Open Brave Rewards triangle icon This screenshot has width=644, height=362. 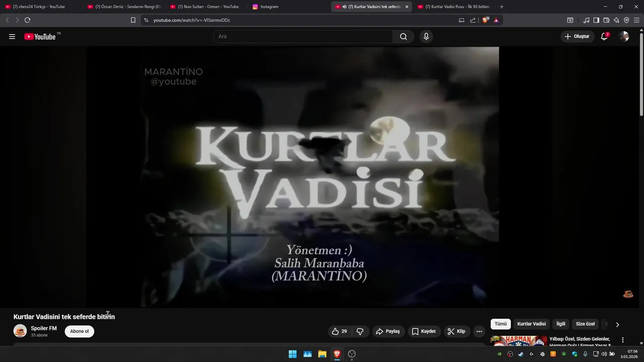(x=496, y=20)
